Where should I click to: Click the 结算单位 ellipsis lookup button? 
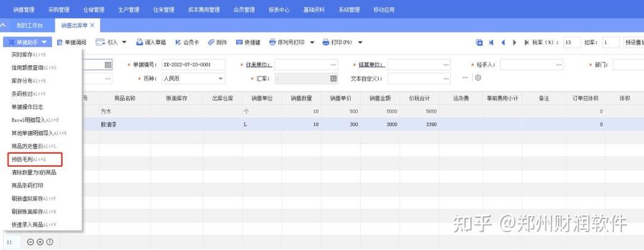[446, 65]
